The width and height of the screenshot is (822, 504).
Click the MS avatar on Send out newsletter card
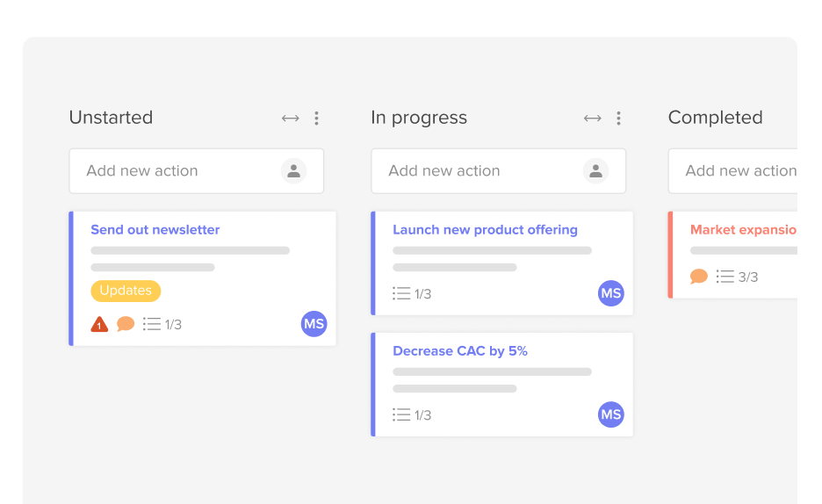(x=314, y=324)
